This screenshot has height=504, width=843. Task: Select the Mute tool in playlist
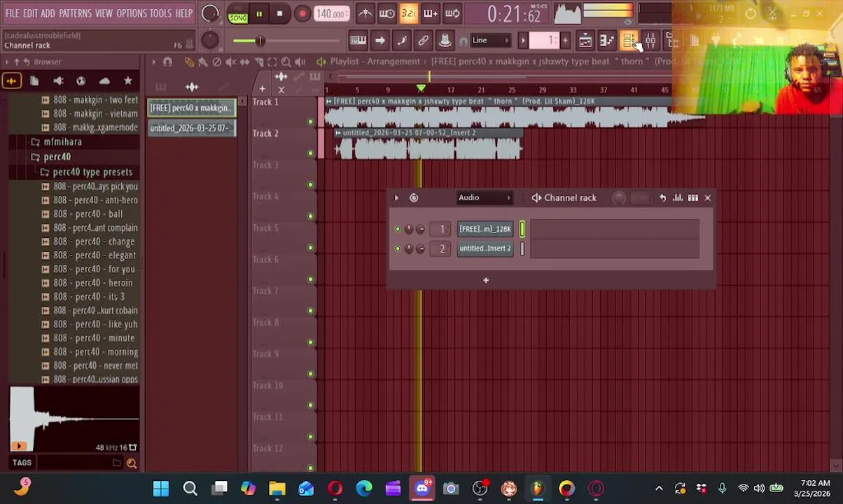pos(230,62)
